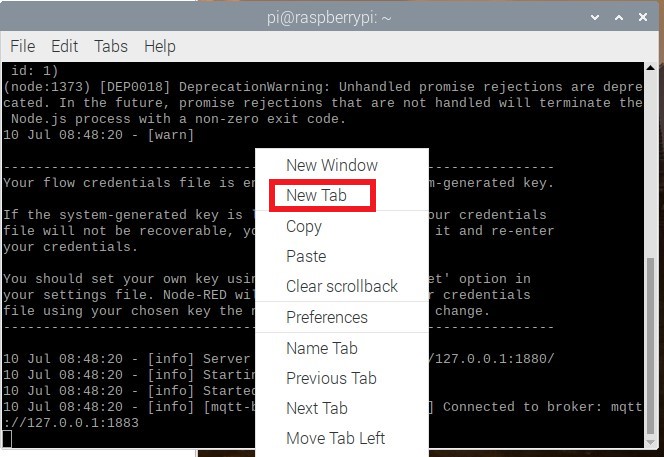Image resolution: width=664 pixels, height=457 pixels.
Task: Open Preferences from context menu
Action: click(x=327, y=317)
